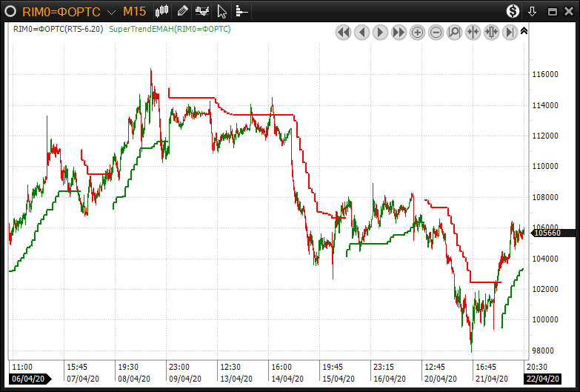Image resolution: width=580 pixels, height=392 pixels.
Task: Click the dollar sign trade icon
Action: [x=513, y=11]
